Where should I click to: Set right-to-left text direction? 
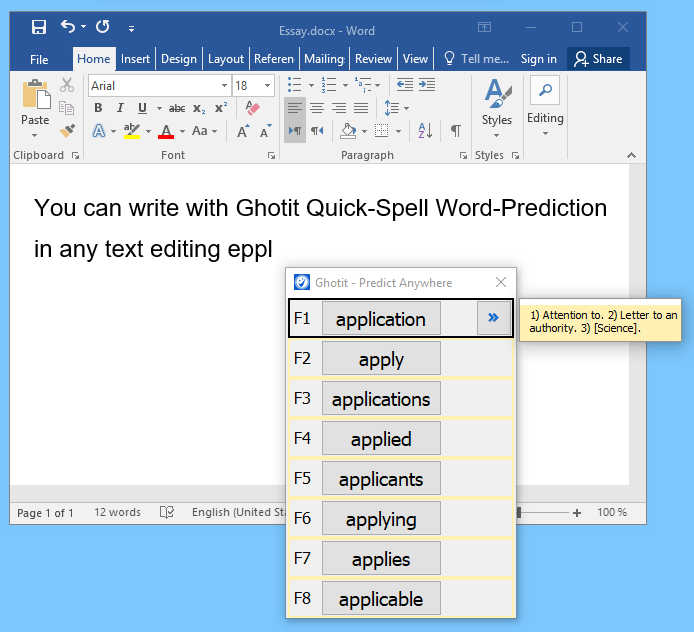[x=317, y=131]
